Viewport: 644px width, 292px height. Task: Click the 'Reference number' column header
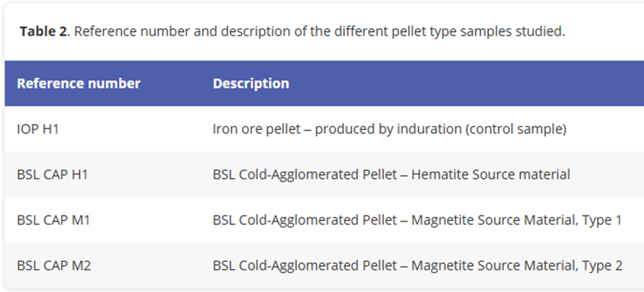click(x=78, y=83)
